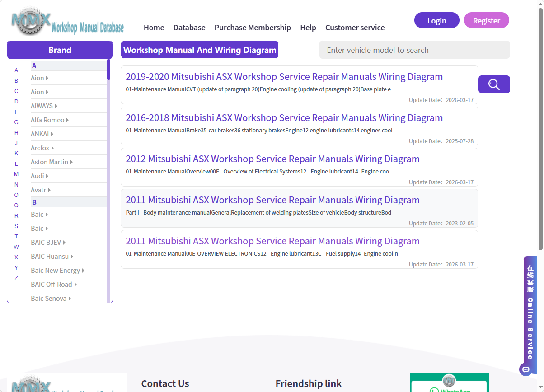Open 2012 Mitsubishi ASX manual link
544x392 pixels.
[272, 159]
